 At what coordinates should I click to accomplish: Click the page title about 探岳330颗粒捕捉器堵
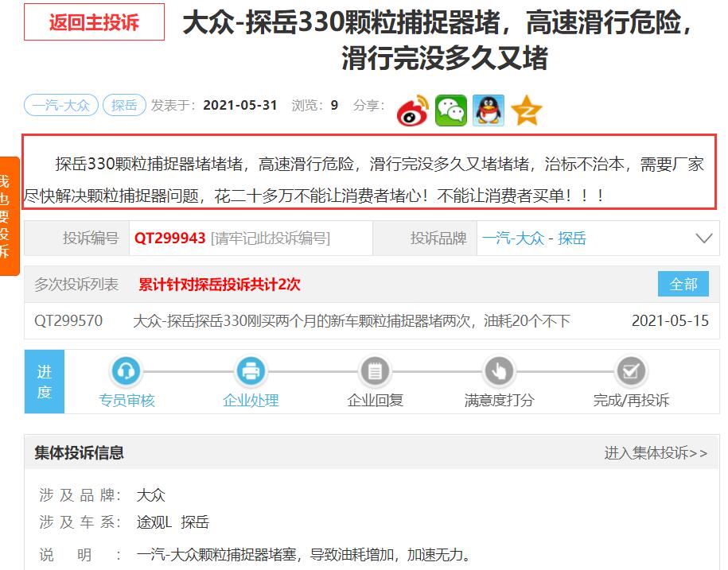coord(438,40)
